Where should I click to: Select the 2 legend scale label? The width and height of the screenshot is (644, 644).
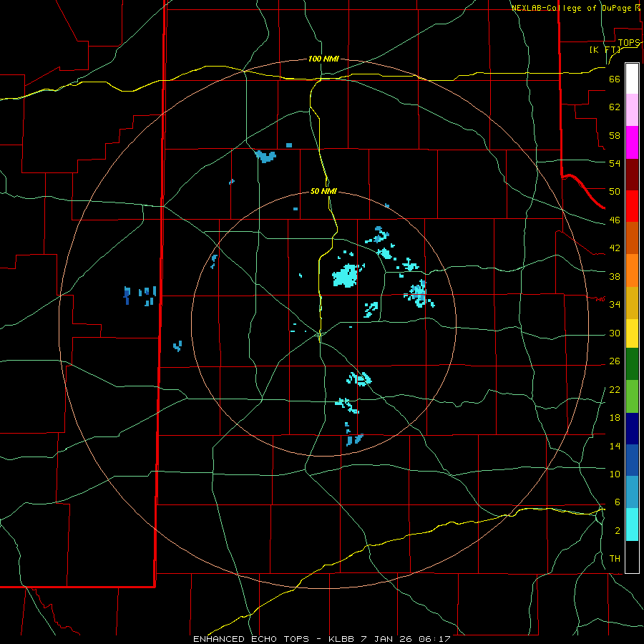click(x=617, y=531)
